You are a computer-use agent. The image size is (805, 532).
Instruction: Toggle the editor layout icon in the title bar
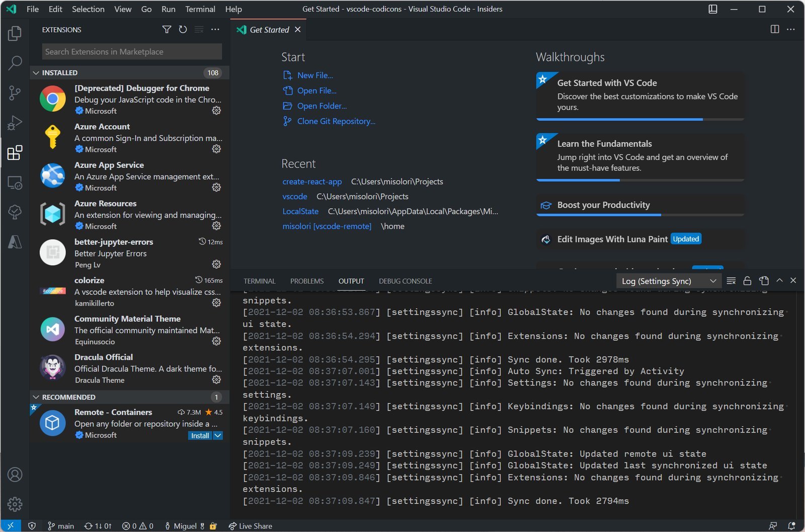pos(713,9)
